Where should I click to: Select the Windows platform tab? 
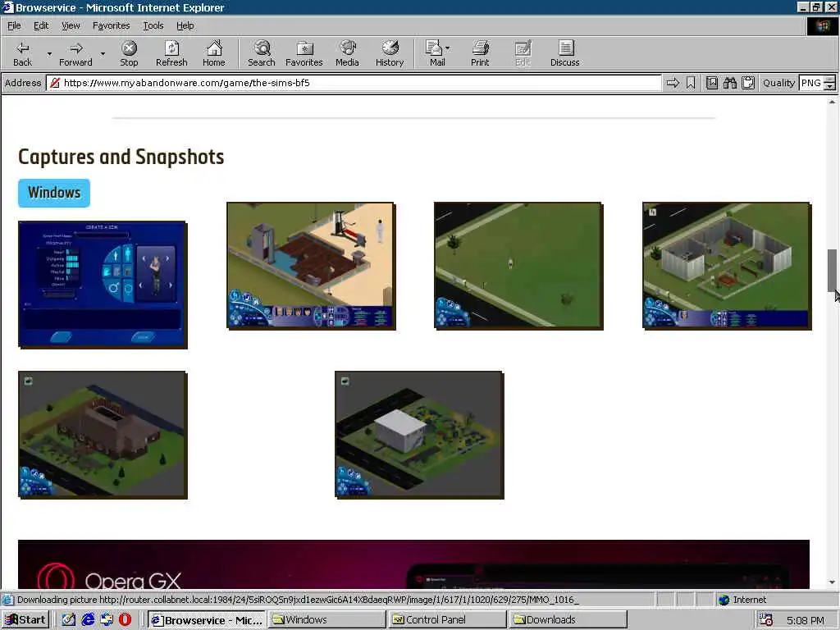click(54, 193)
